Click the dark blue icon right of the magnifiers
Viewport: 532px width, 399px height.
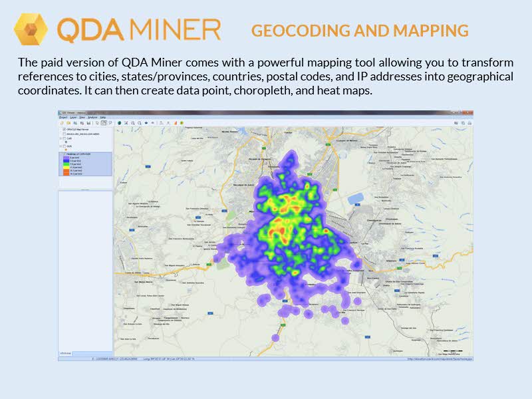coord(146,123)
